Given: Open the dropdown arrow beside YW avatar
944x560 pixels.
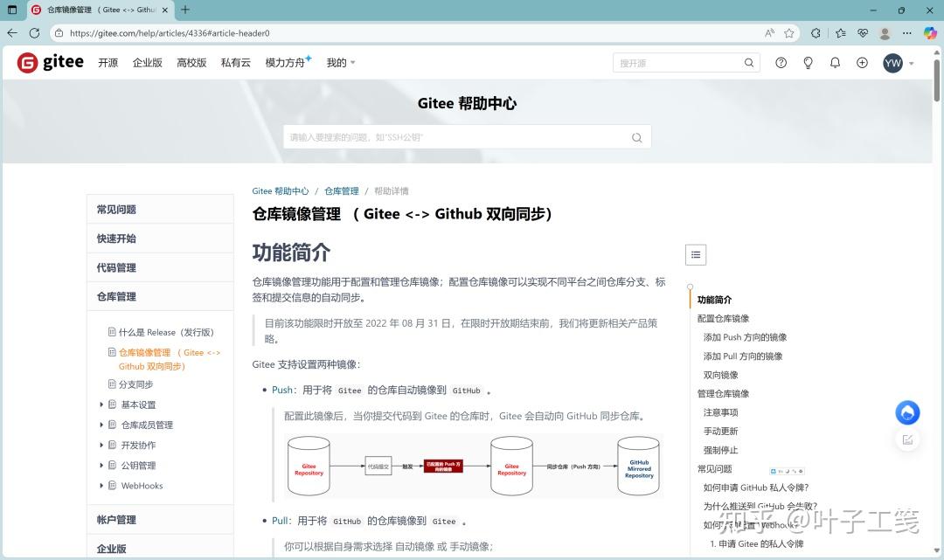Looking at the screenshot, I should click(912, 63).
